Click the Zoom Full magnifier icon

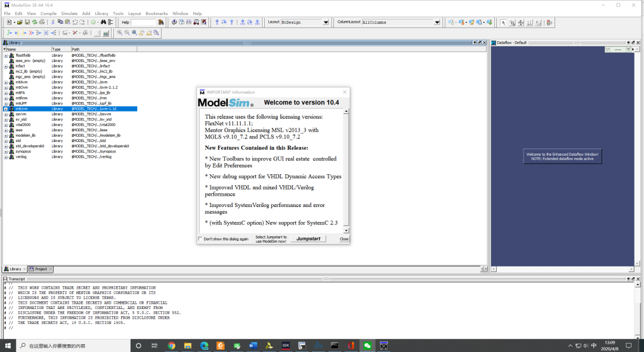[134, 33]
